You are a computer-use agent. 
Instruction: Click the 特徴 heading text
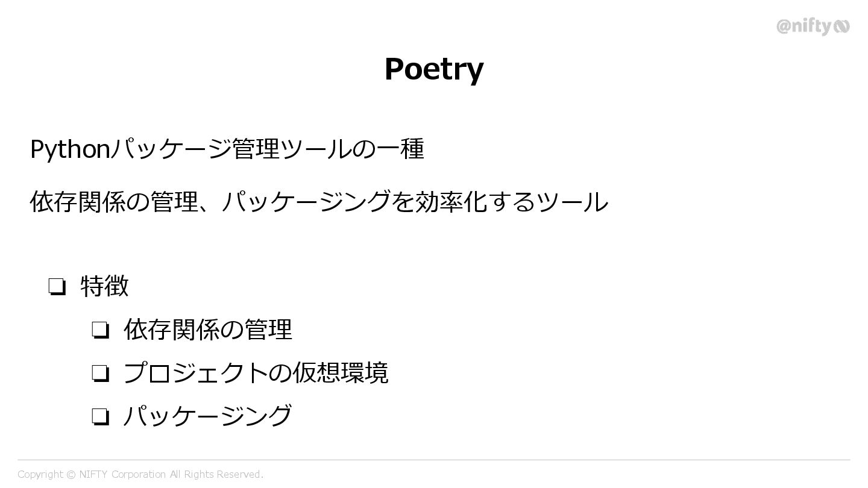click(x=104, y=286)
